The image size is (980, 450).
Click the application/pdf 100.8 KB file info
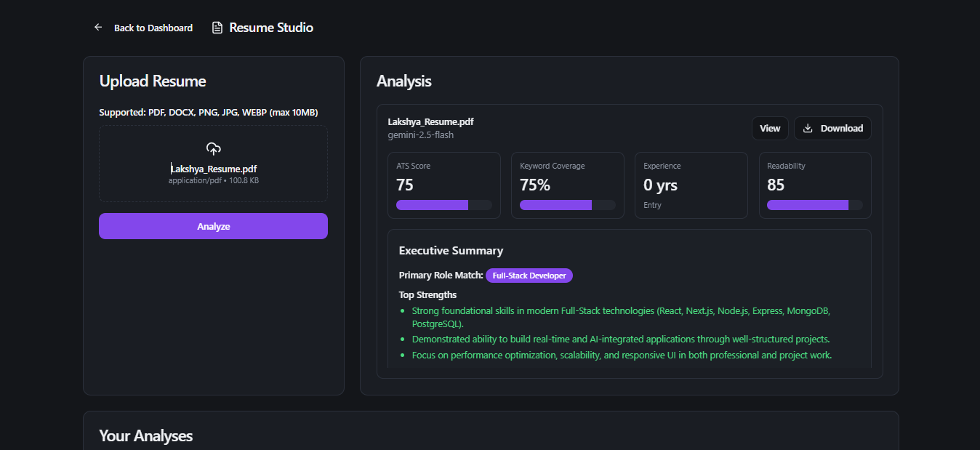tap(214, 180)
